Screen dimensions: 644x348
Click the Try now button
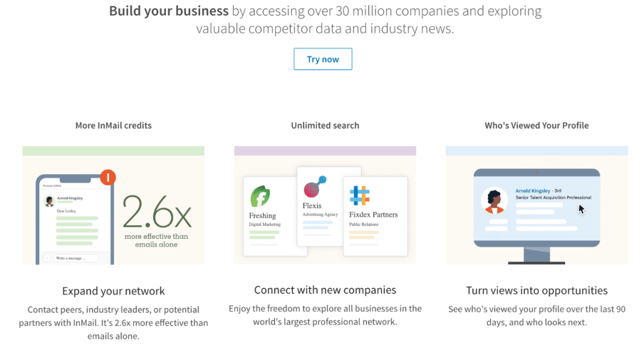[323, 58]
